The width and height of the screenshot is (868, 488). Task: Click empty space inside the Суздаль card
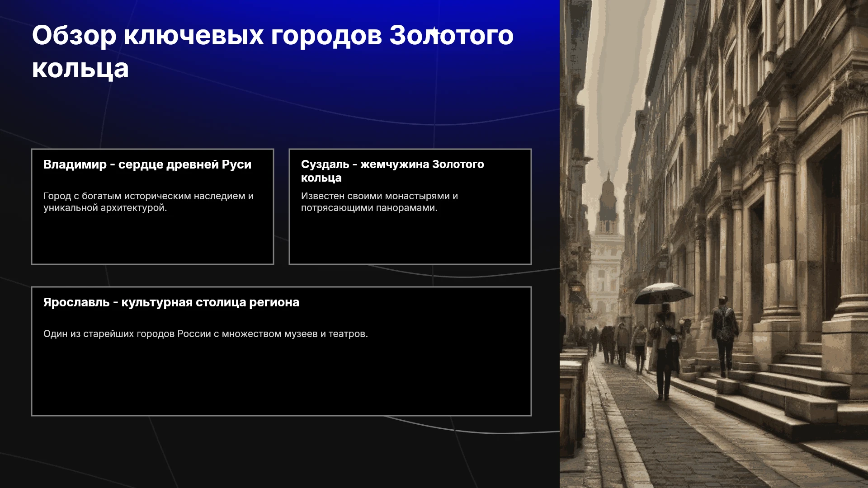click(x=410, y=239)
